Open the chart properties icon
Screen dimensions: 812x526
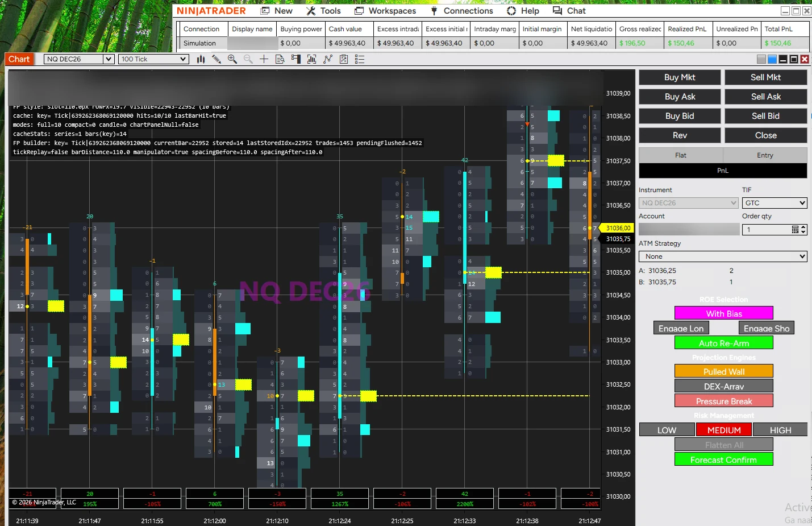[x=344, y=59]
